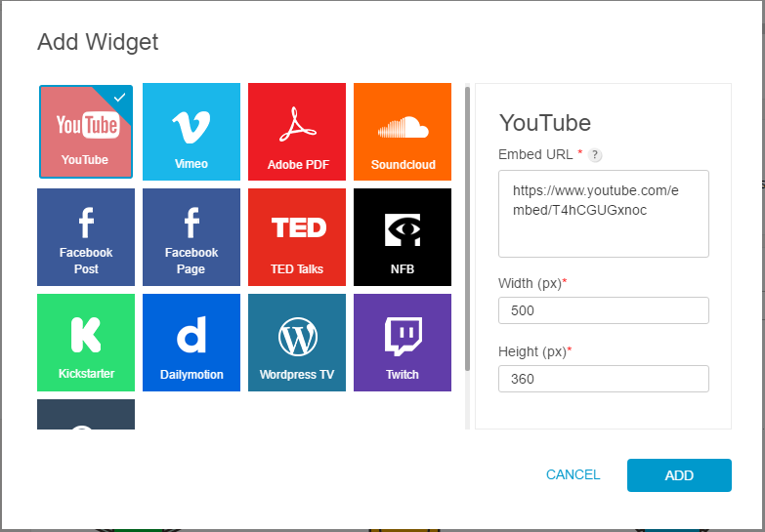Open the Embed URL help icon
Image resolution: width=765 pixels, height=532 pixels.
[595, 155]
